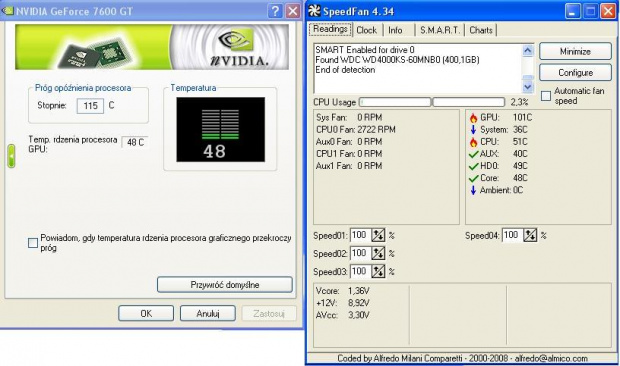Open the Configure dialog
This screenshot has width=620, height=366.
[575, 73]
